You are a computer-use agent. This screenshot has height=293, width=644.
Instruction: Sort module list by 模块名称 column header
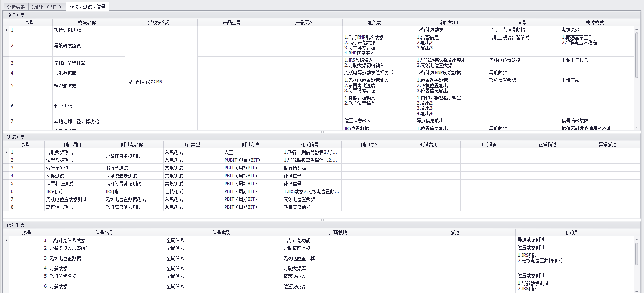(87, 22)
